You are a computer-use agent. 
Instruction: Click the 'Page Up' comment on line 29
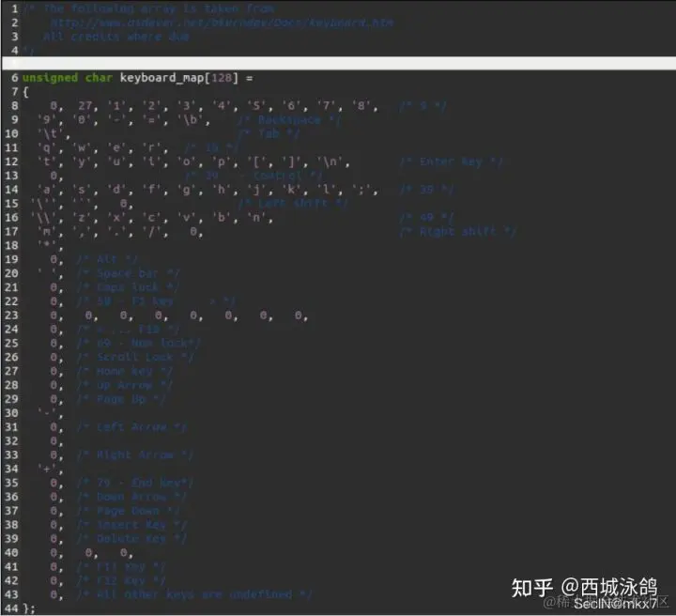[x=121, y=400]
